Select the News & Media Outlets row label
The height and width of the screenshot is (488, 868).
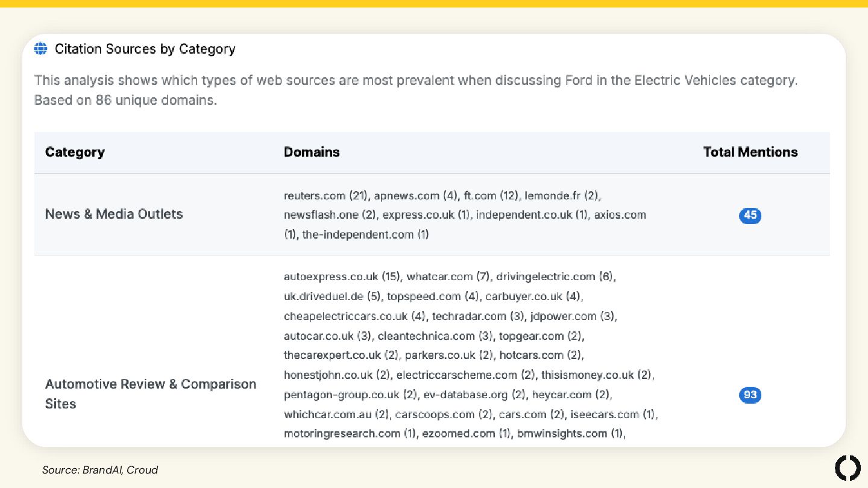114,214
